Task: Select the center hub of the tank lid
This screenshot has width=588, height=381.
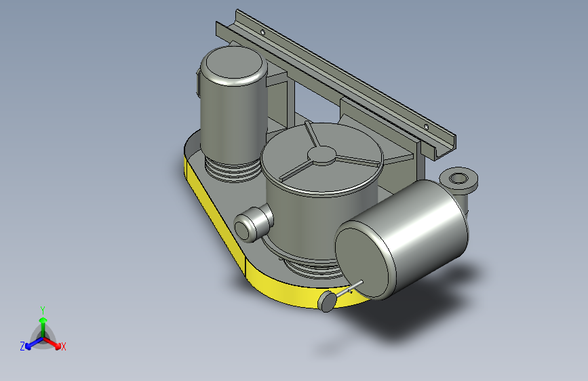Action: (321, 155)
